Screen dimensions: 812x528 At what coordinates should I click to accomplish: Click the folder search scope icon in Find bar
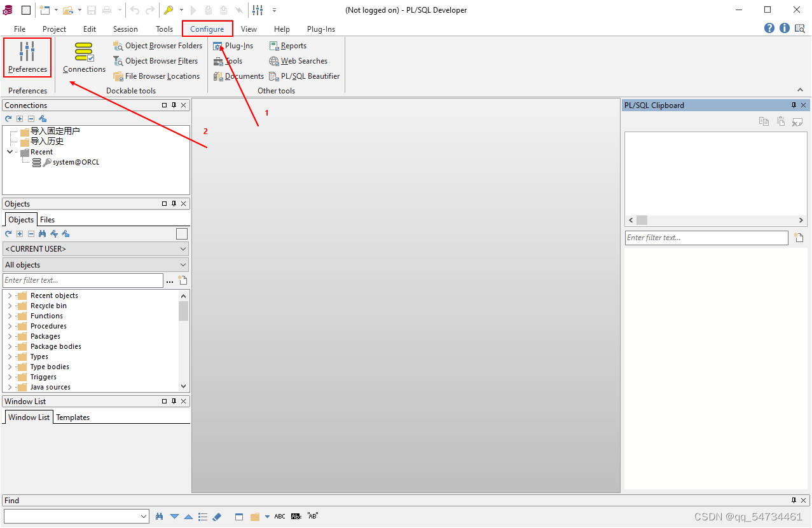pyautogui.click(x=255, y=517)
